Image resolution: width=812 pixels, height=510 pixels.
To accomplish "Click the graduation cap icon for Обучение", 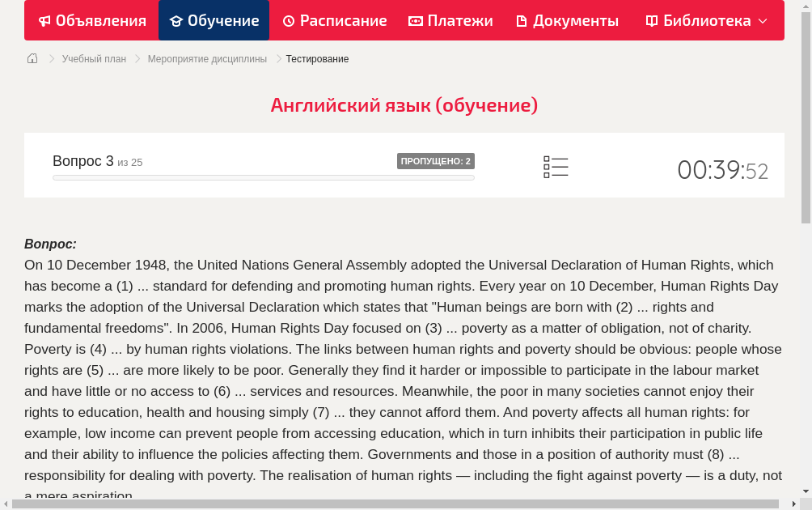I will point(176,21).
